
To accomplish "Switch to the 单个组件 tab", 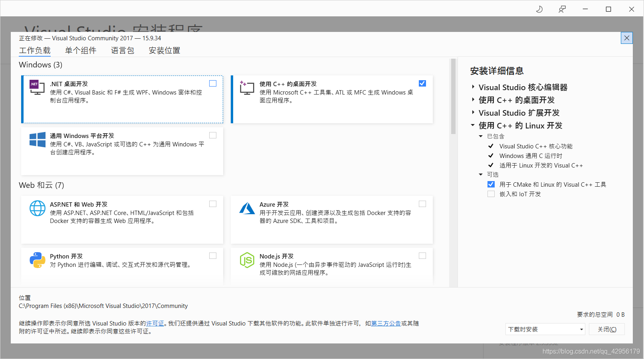I will pos(81,51).
